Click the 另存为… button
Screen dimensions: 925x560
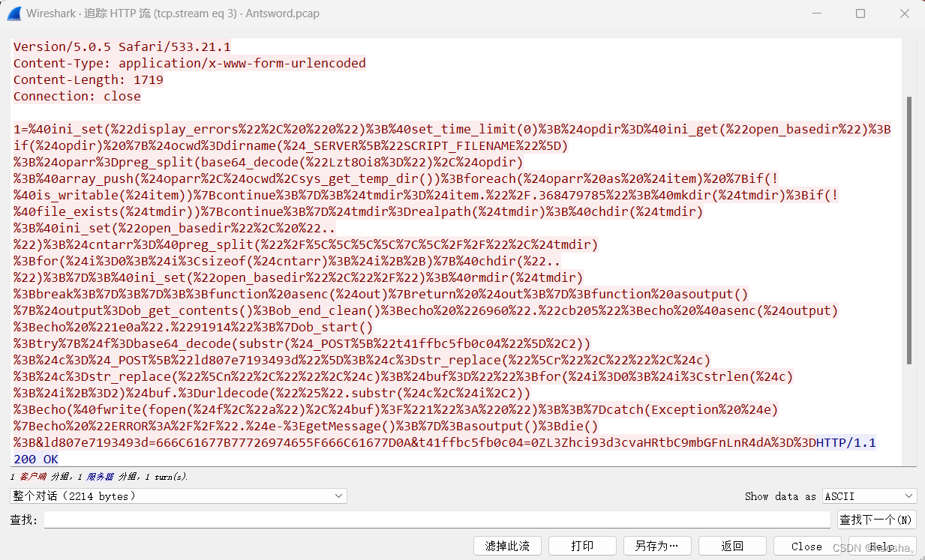pyautogui.click(x=656, y=546)
